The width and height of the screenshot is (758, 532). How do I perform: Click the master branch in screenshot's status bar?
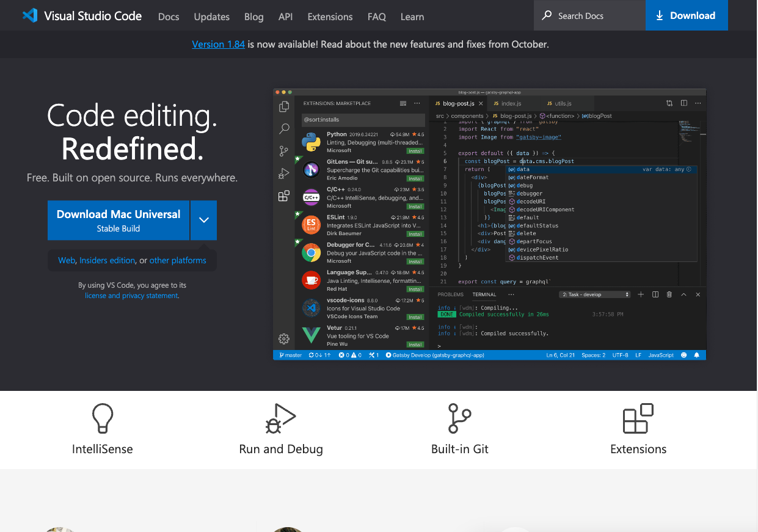click(x=290, y=355)
